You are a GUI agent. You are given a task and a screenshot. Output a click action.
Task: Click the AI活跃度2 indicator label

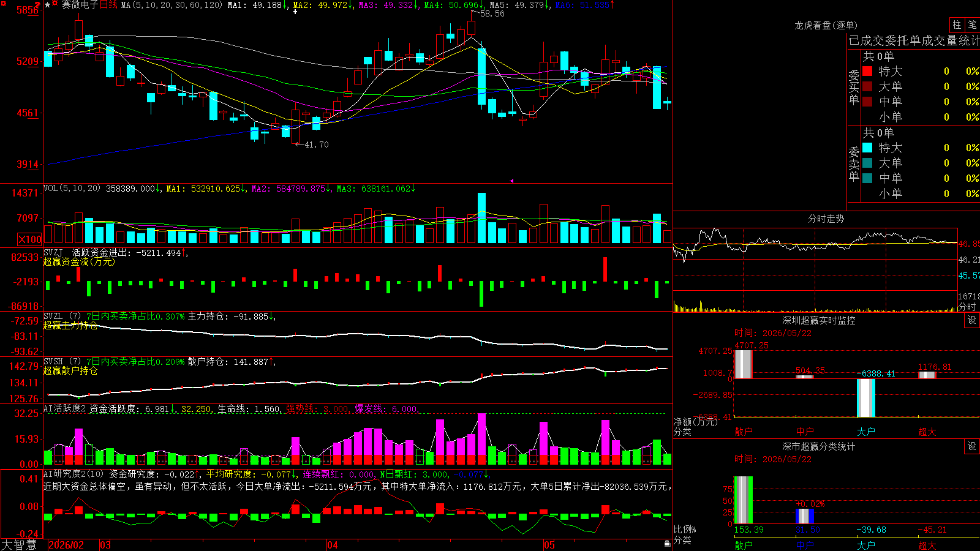pyautogui.click(x=64, y=408)
